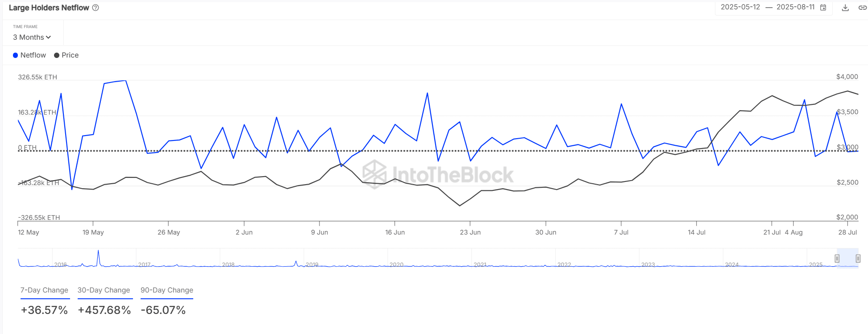Click the end date 2025-08-11
Image resolution: width=868 pixels, height=334 pixels.
coord(796,7)
